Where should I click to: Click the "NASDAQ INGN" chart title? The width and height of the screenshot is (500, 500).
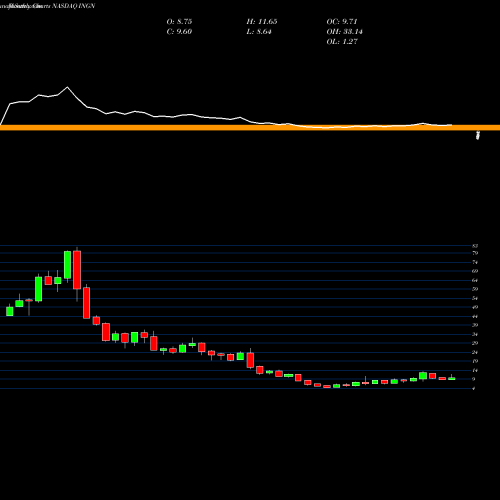(x=74, y=6)
